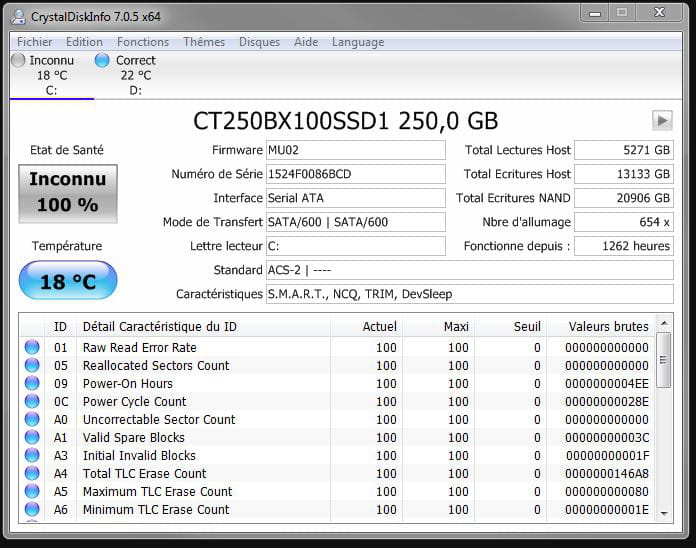
Task: Click the transfer mode field SATA/600
Action: point(356,222)
